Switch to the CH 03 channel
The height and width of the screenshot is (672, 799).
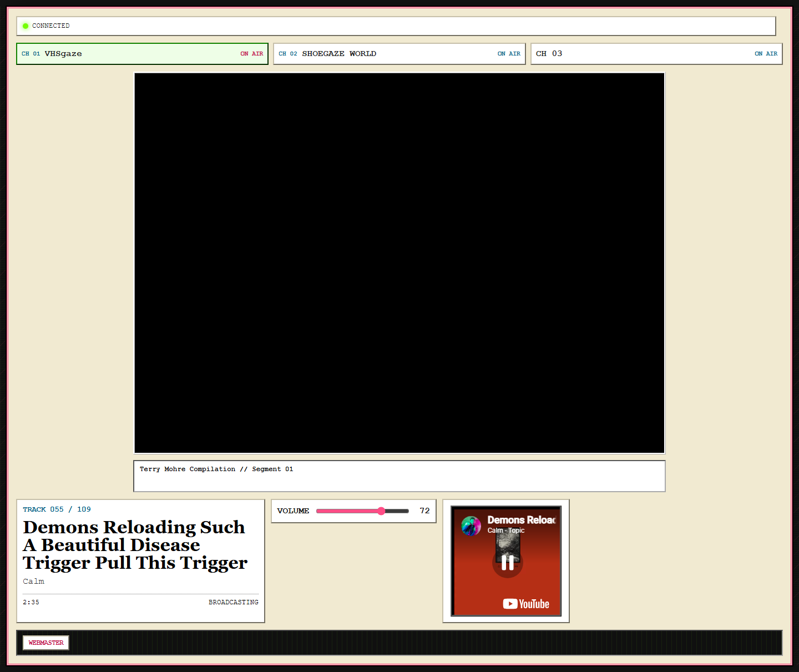(x=656, y=54)
